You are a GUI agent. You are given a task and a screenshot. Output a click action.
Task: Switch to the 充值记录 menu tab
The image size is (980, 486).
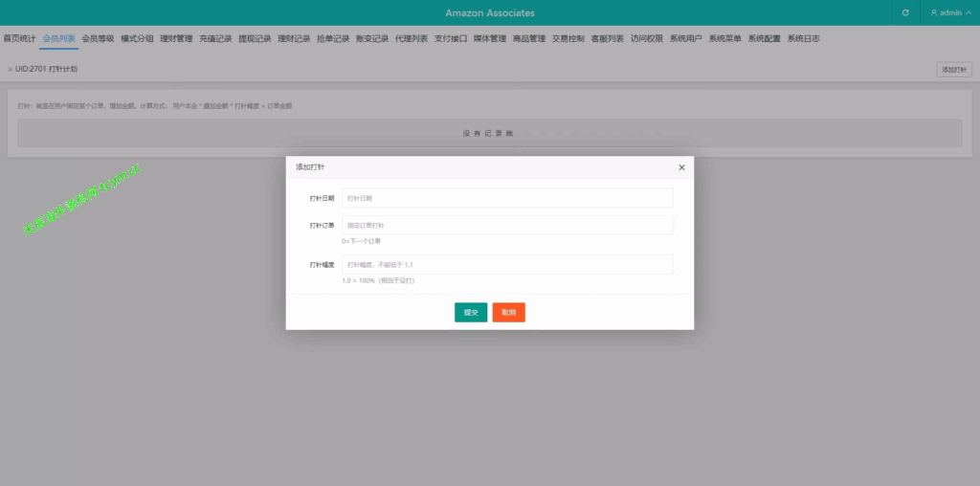(x=215, y=38)
